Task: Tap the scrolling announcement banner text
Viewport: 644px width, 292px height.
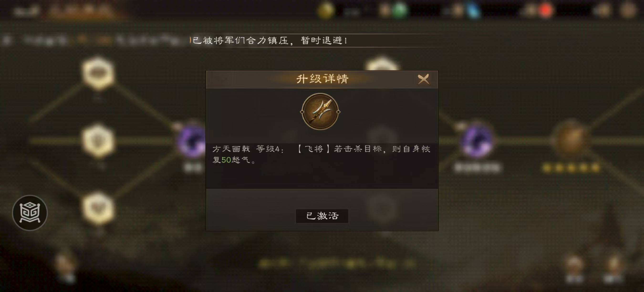Action: click(x=270, y=41)
